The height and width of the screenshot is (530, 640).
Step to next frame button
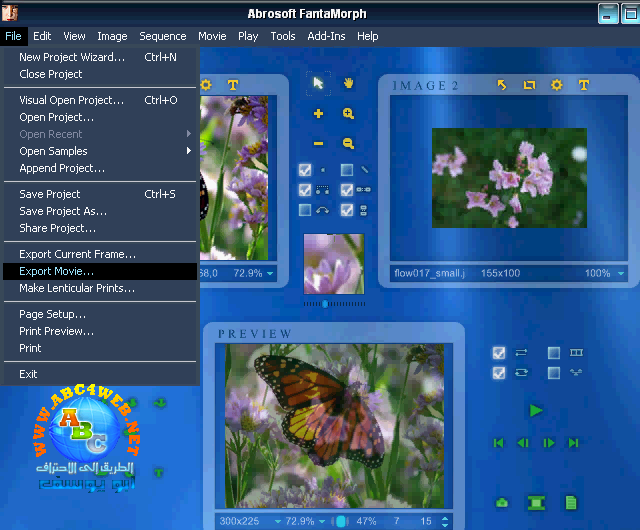(549, 443)
